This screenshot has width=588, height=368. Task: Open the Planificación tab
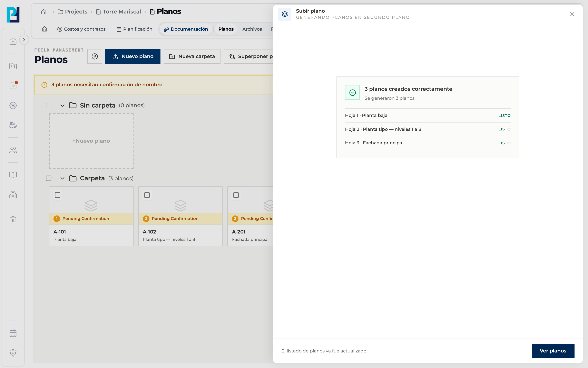coord(134,29)
